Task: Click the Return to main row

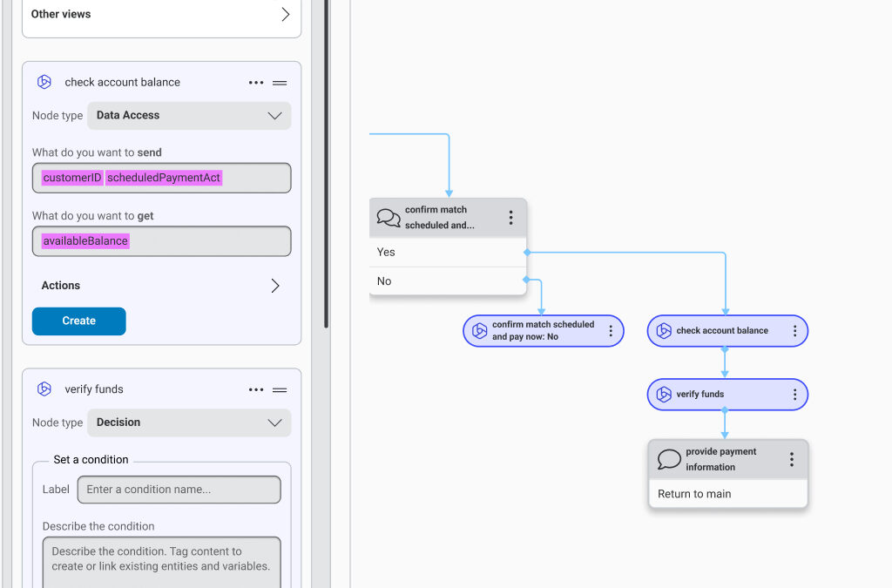Action: tap(727, 494)
